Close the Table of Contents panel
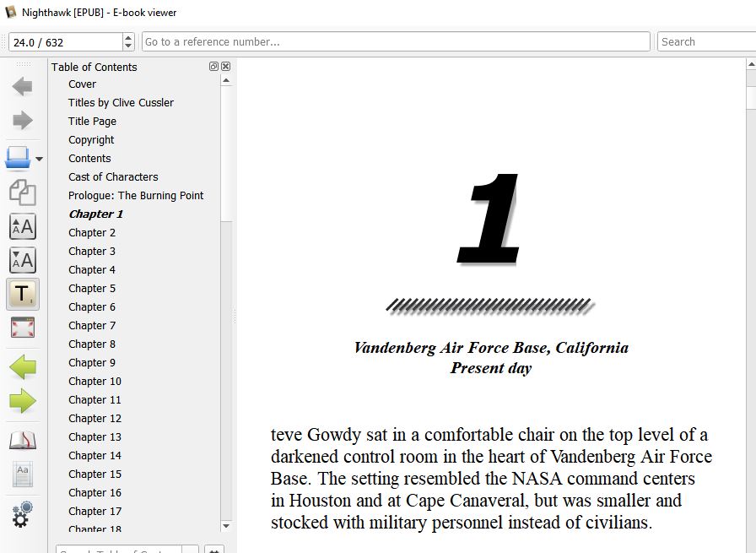Screen dimensions: 756x553 pyautogui.click(x=225, y=67)
